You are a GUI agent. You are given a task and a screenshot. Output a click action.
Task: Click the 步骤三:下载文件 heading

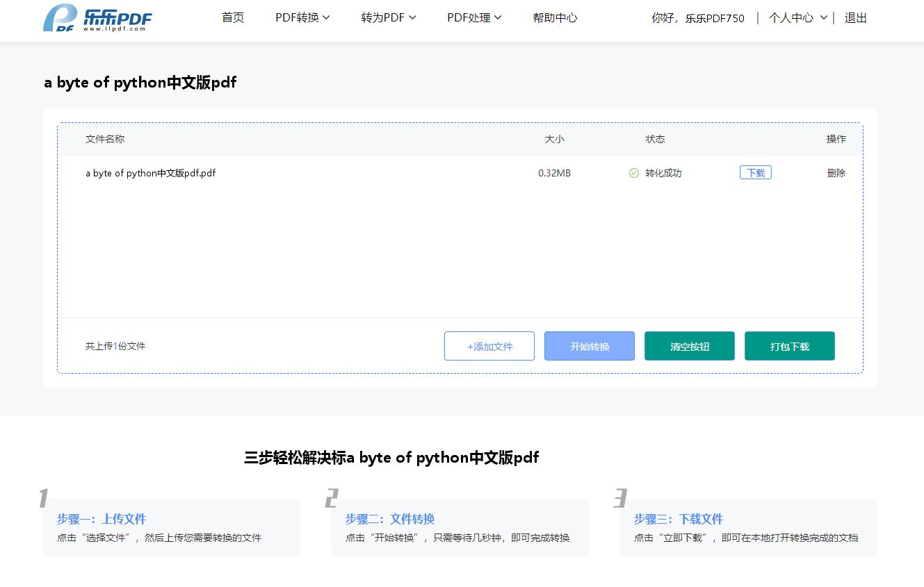(679, 519)
